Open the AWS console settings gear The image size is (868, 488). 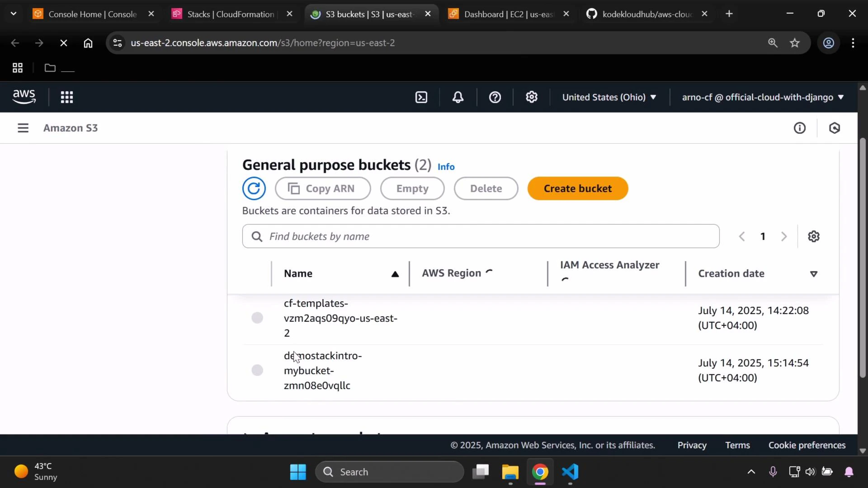coord(532,97)
